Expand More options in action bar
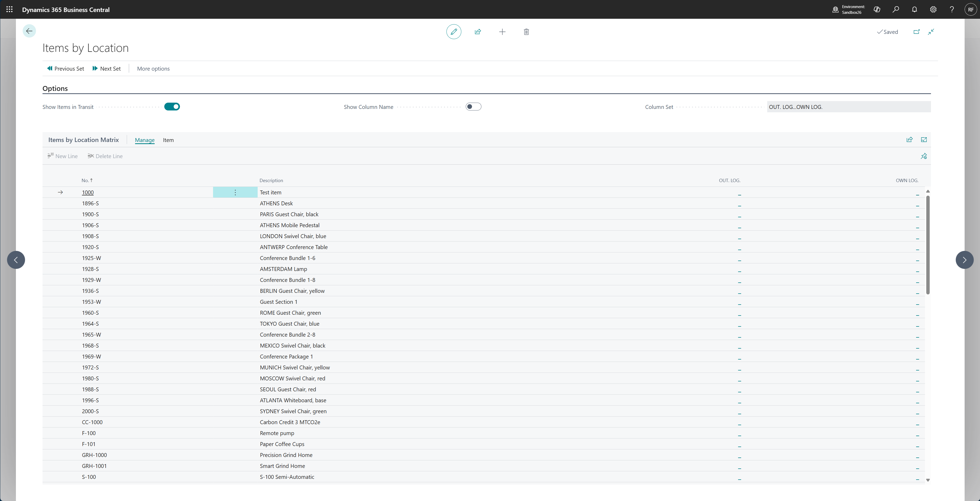The height and width of the screenshot is (501, 980). click(x=153, y=69)
